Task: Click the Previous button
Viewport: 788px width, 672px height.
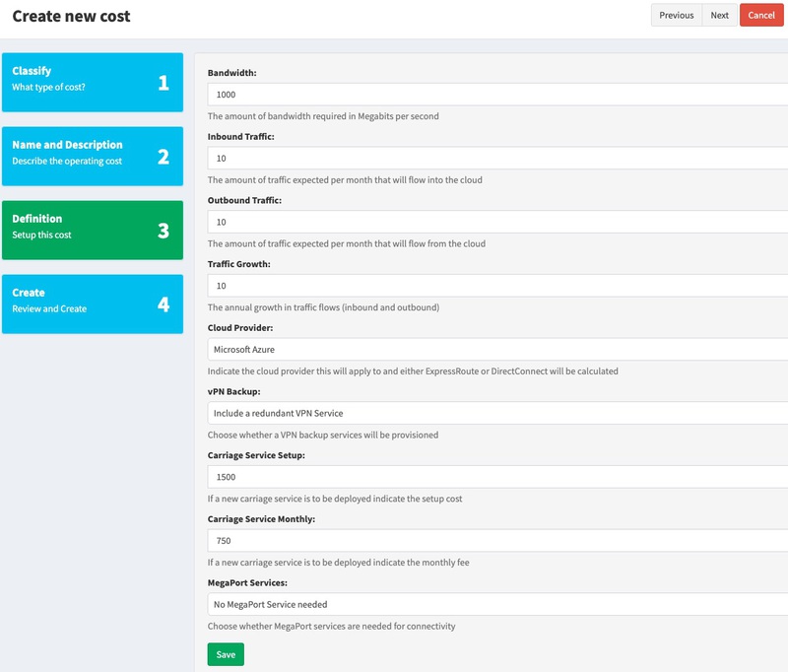Action: click(677, 15)
